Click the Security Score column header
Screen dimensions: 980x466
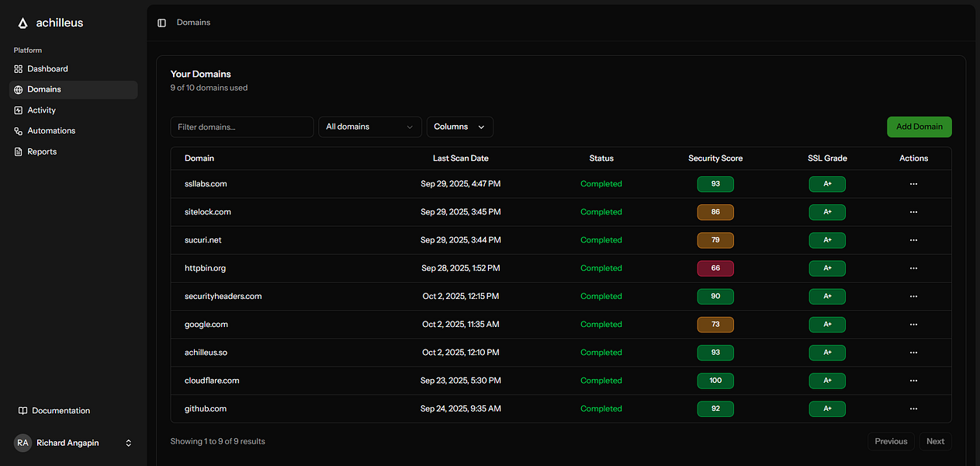tap(715, 158)
